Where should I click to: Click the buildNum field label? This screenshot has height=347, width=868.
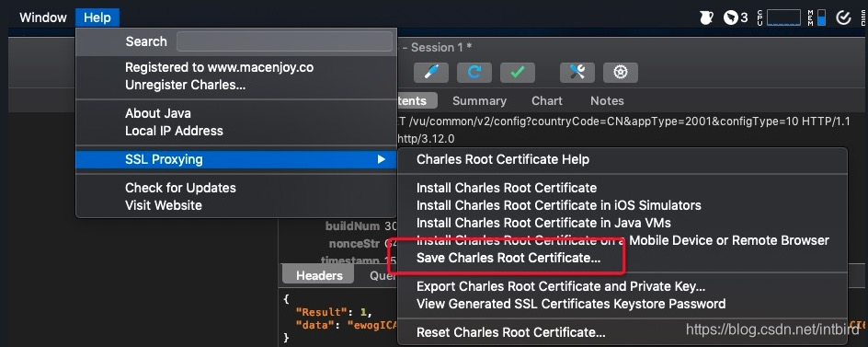(x=352, y=226)
